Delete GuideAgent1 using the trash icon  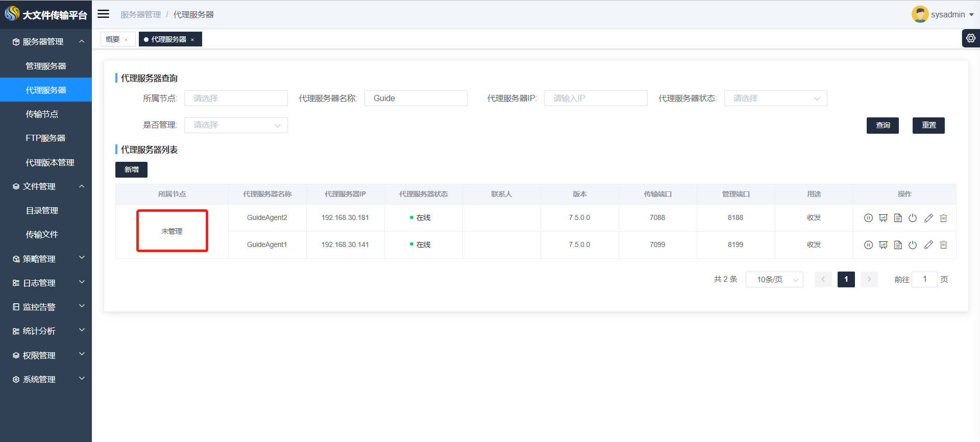pos(943,245)
